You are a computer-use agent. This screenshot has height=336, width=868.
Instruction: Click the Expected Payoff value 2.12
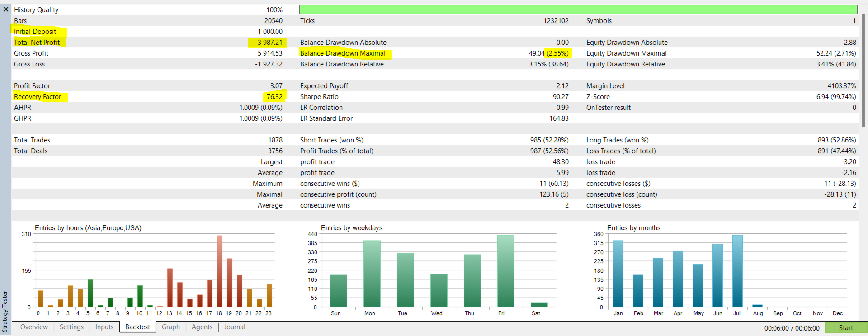point(562,86)
